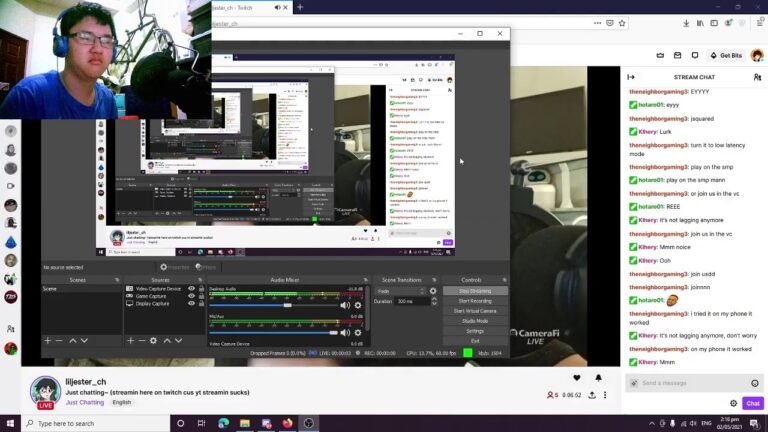The height and width of the screenshot is (432, 768).
Task: Toggle lock on Video Capture Device source
Action: (x=201, y=288)
